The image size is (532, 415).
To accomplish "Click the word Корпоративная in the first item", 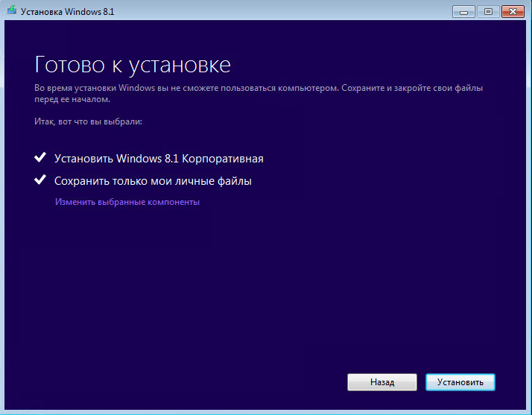I will pos(223,159).
